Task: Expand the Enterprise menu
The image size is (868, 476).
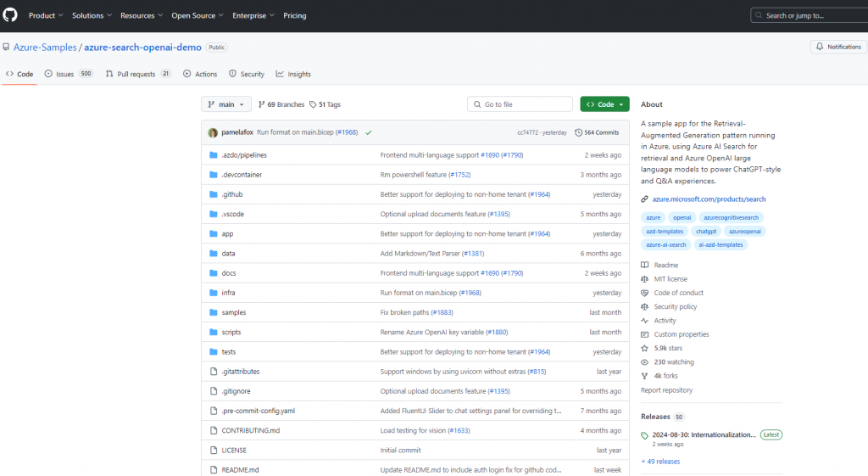Action: tap(253, 15)
